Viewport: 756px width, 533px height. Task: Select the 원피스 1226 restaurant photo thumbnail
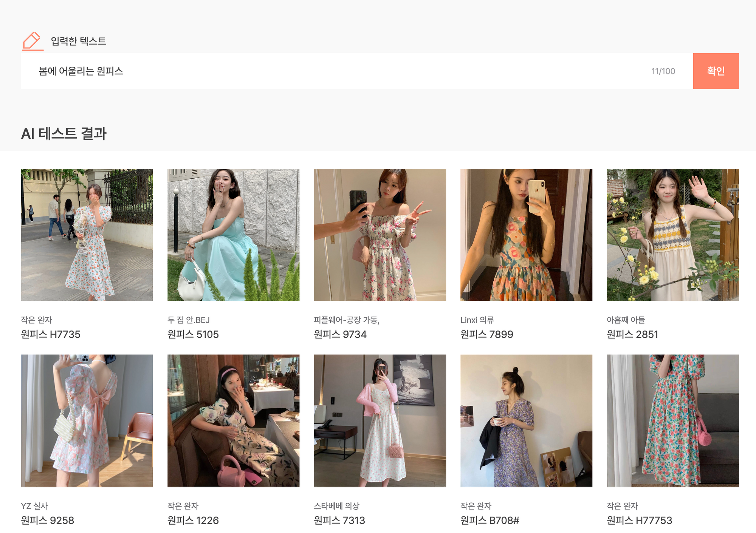[233, 420]
